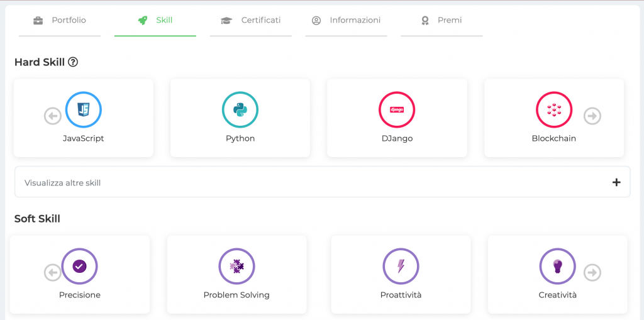Click the Informazioni person icon
644x320 pixels.
point(316,21)
